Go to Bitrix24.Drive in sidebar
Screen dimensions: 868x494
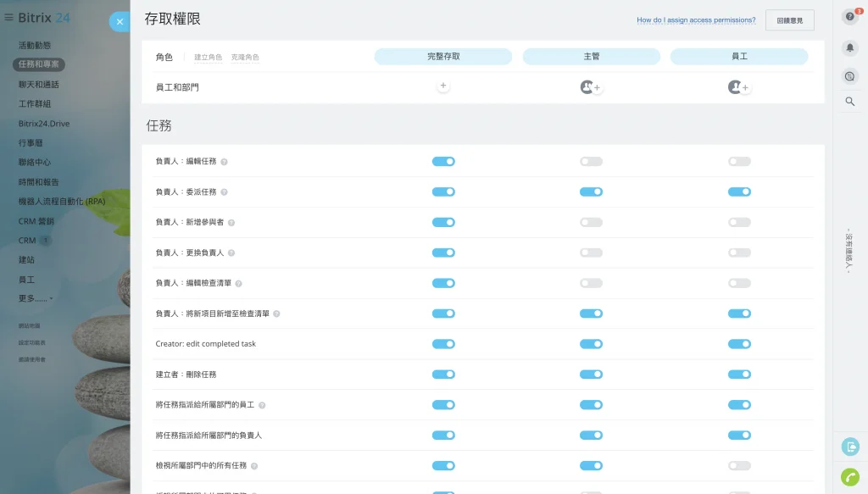[44, 124]
